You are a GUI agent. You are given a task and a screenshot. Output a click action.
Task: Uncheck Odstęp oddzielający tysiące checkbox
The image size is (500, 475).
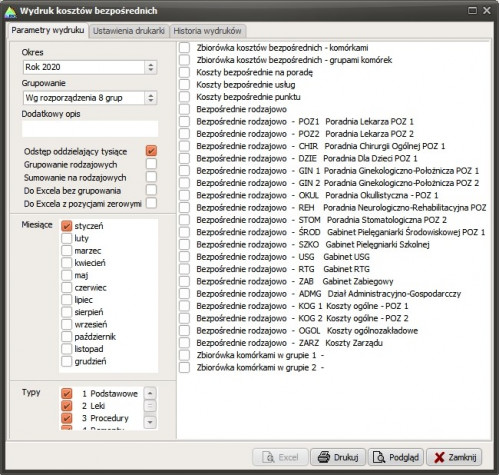151,151
